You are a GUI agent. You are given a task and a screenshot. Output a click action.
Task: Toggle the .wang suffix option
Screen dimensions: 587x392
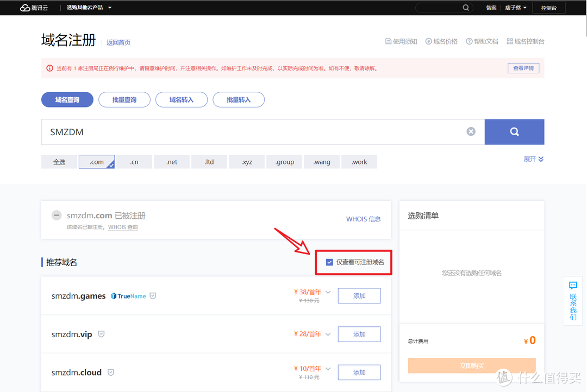322,162
